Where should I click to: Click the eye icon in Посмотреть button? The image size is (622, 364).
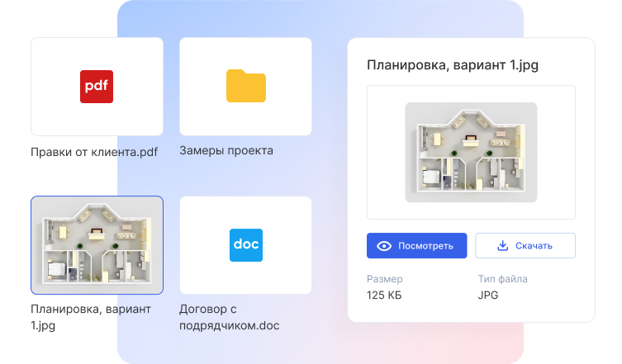(383, 246)
